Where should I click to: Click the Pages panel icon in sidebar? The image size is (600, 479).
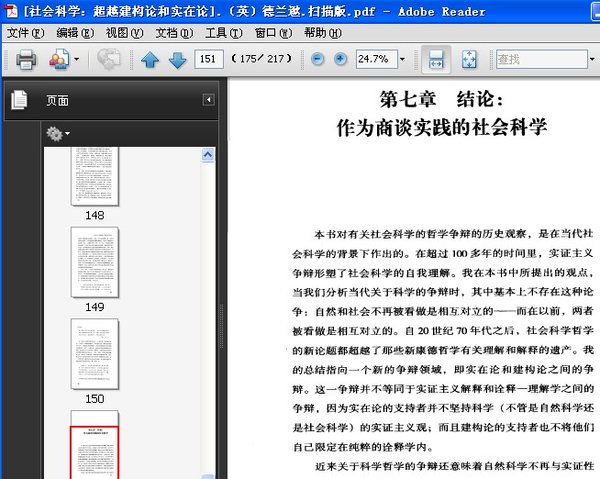click(18, 100)
